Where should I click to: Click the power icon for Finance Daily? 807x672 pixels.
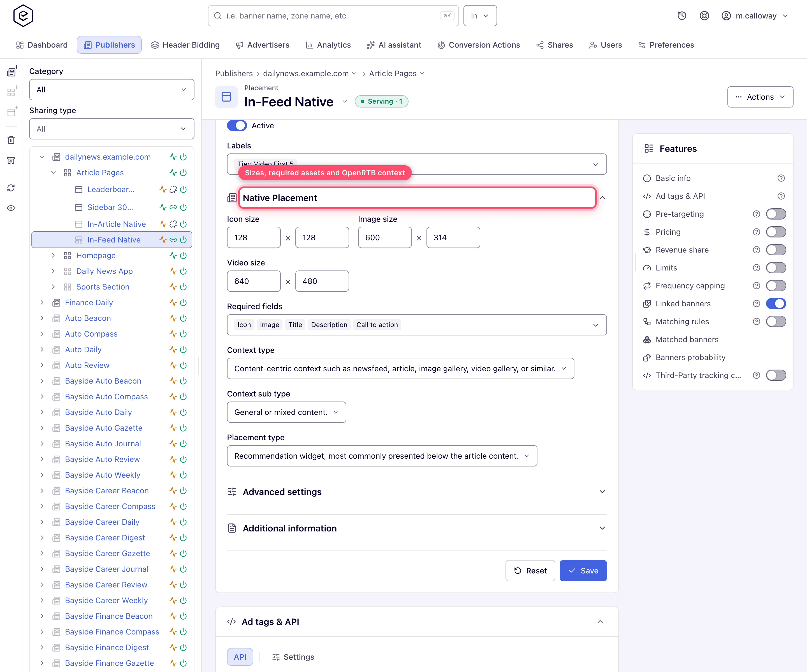[183, 303]
